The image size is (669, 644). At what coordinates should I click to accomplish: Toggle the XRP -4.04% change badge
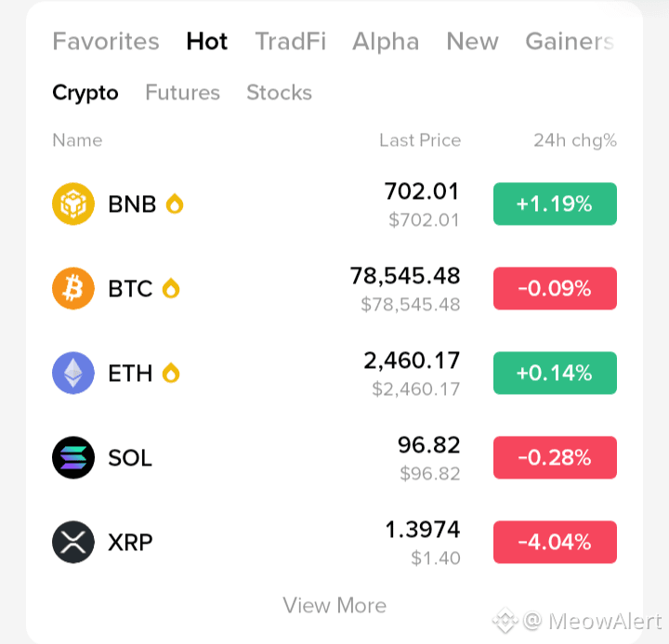pos(555,542)
